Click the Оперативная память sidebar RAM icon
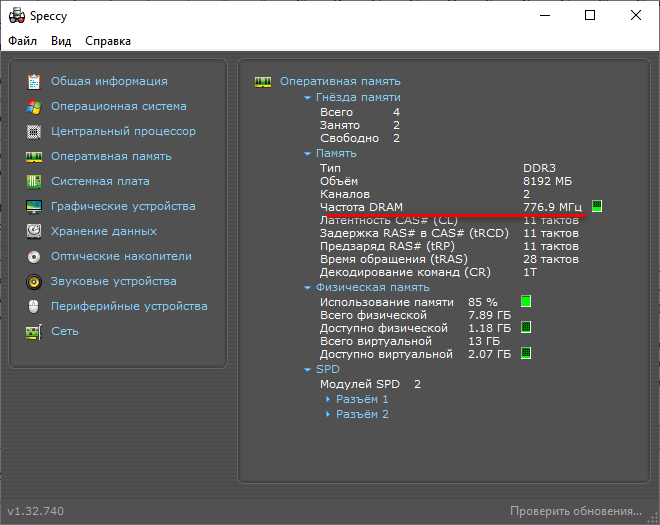The image size is (660, 525). [x=34, y=157]
